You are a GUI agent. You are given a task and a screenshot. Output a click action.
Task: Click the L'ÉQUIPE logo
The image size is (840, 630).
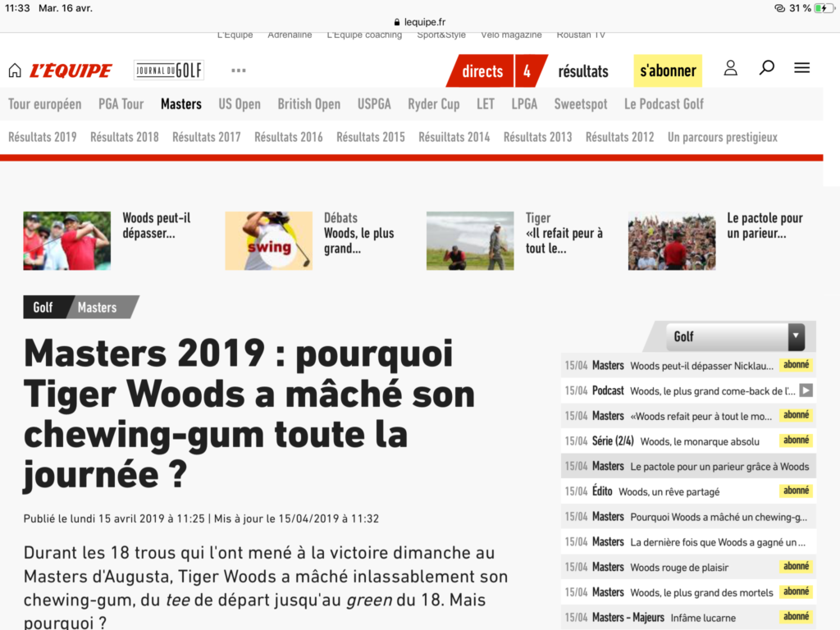pos(71,71)
